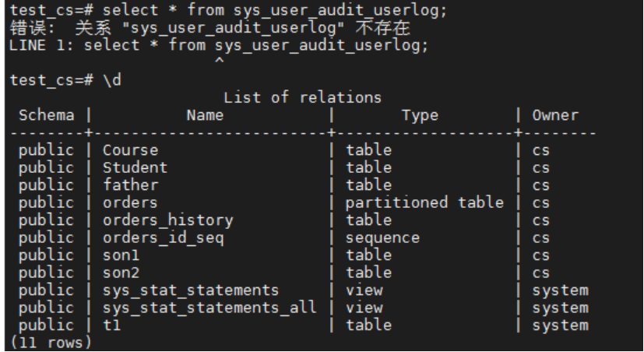Select the Student table name

point(135,167)
